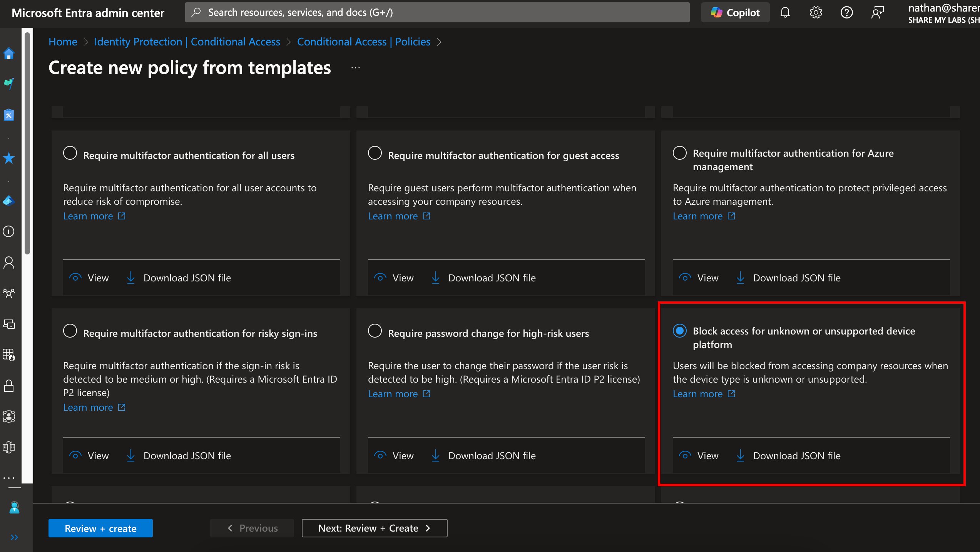Screen dimensions: 980x552
Task: Open the Groups icon in sidebar
Action: (x=9, y=293)
